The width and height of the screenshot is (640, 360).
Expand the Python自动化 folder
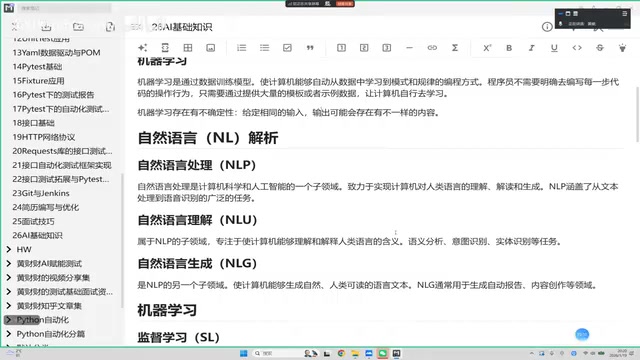tap(9, 320)
